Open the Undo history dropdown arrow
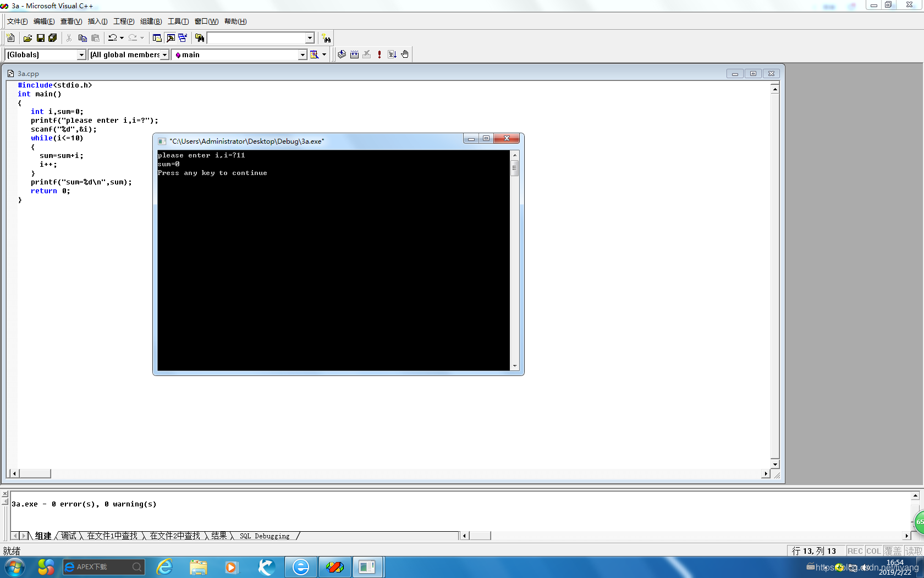The image size is (924, 578). pos(122,38)
